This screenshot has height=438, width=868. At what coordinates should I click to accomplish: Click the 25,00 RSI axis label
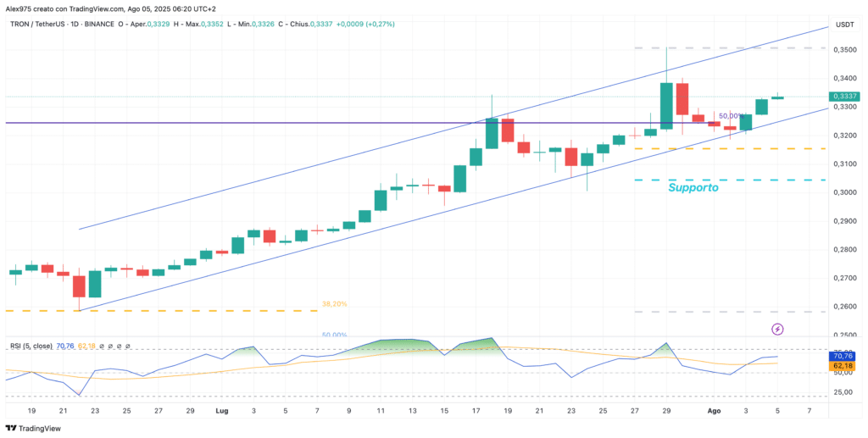[x=845, y=392]
